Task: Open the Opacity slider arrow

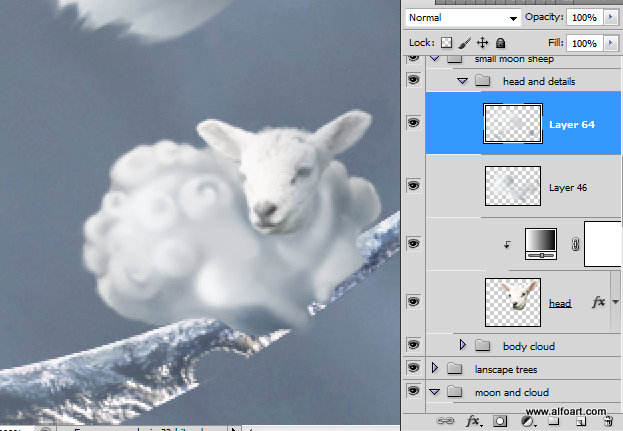Action: (608, 18)
